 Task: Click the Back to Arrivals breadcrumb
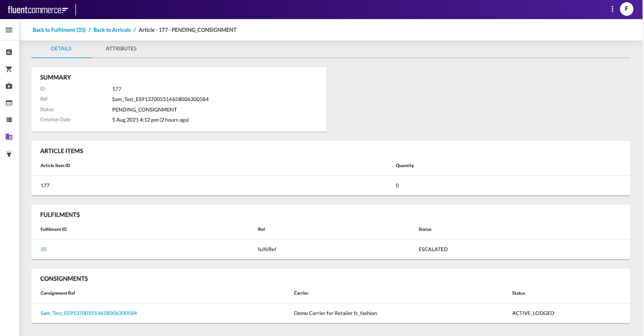(112, 30)
